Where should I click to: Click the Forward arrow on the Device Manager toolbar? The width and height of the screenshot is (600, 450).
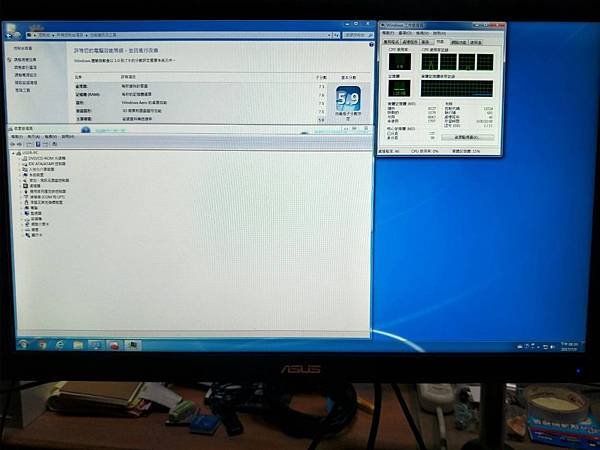coord(20,144)
